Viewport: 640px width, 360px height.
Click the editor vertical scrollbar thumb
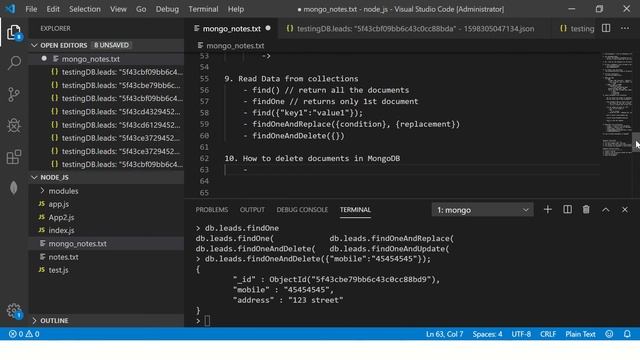click(x=636, y=142)
